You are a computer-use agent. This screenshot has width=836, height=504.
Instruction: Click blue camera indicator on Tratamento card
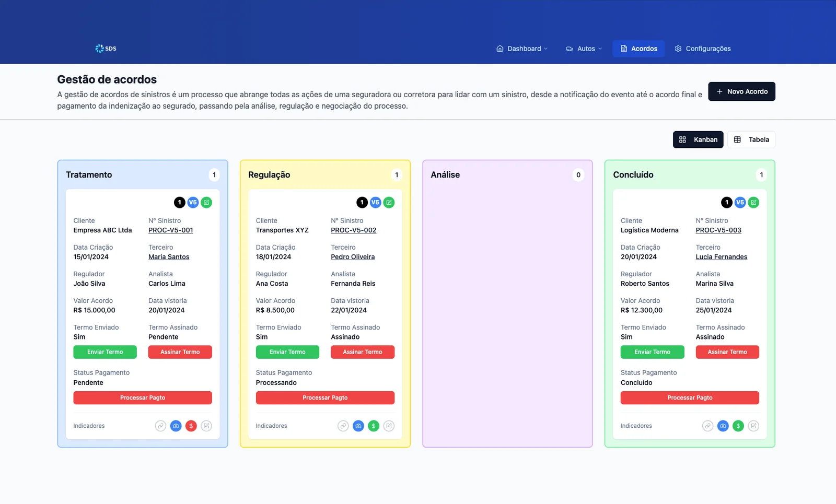[x=176, y=426]
